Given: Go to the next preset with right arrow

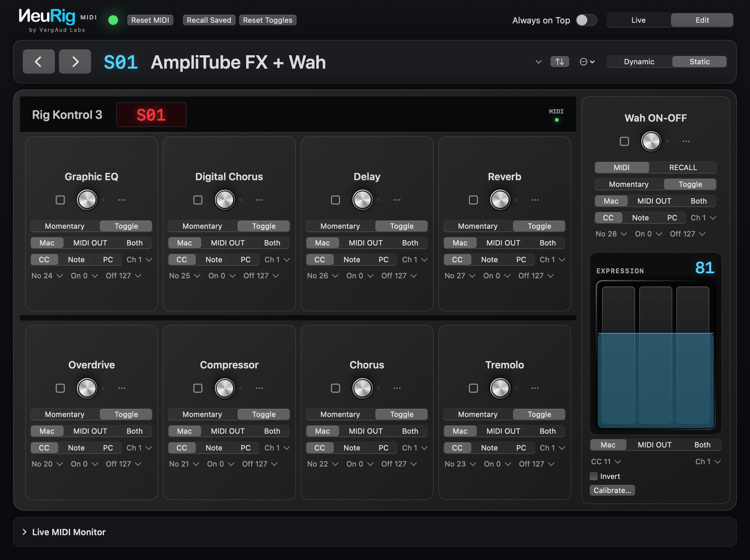Looking at the screenshot, I should click(x=75, y=62).
